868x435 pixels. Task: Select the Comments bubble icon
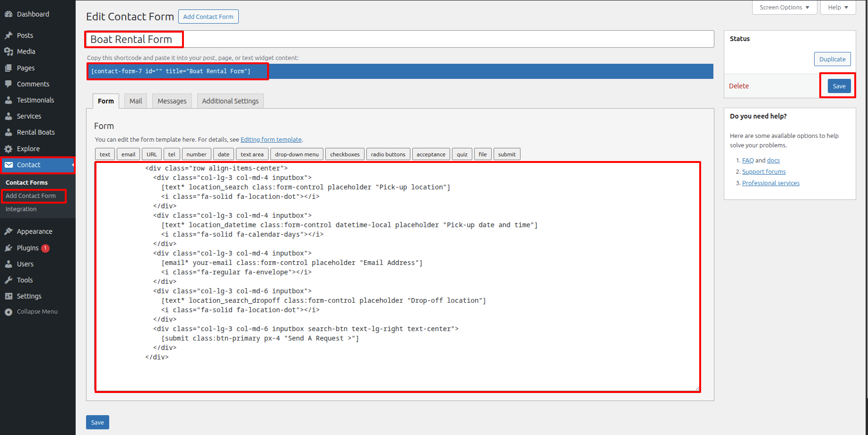point(9,84)
